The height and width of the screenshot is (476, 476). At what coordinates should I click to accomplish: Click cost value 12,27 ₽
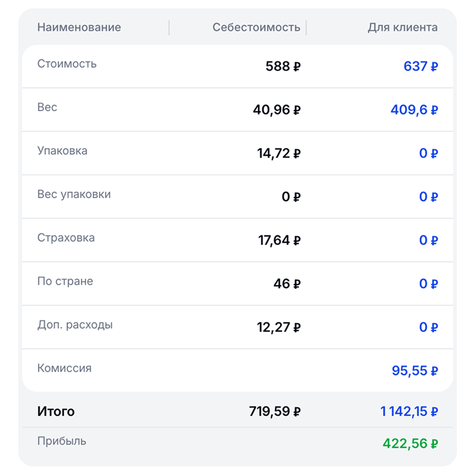point(279,327)
